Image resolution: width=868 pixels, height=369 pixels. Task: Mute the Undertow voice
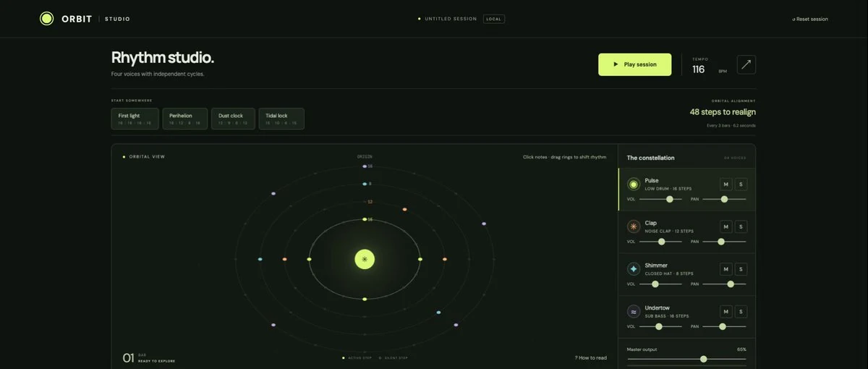pyautogui.click(x=726, y=312)
